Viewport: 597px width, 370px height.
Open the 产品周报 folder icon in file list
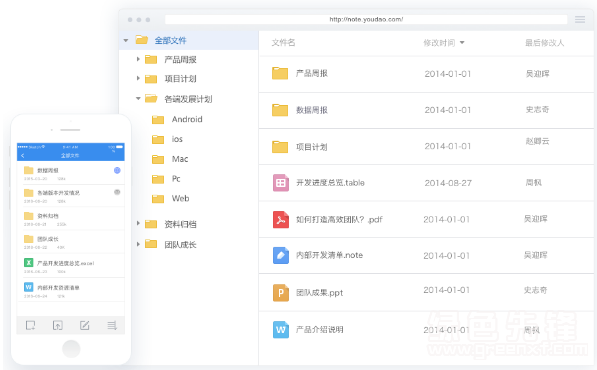(x=280, y=73)
